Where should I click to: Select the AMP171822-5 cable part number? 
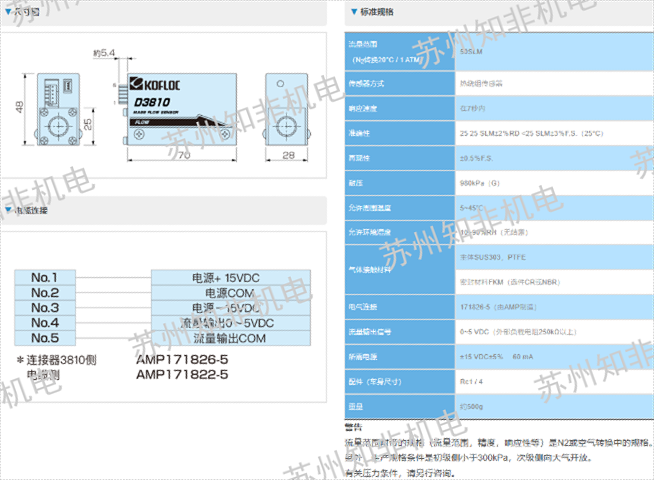point(182,374)
